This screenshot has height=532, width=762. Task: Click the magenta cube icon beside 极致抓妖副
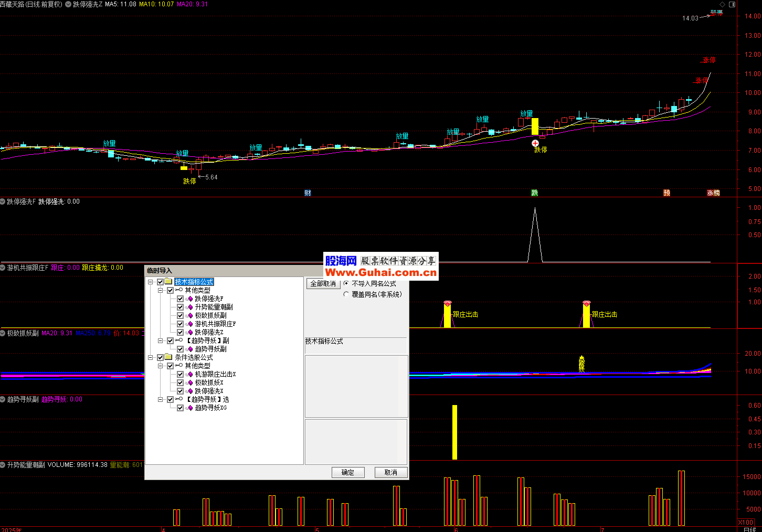(190, 315)
